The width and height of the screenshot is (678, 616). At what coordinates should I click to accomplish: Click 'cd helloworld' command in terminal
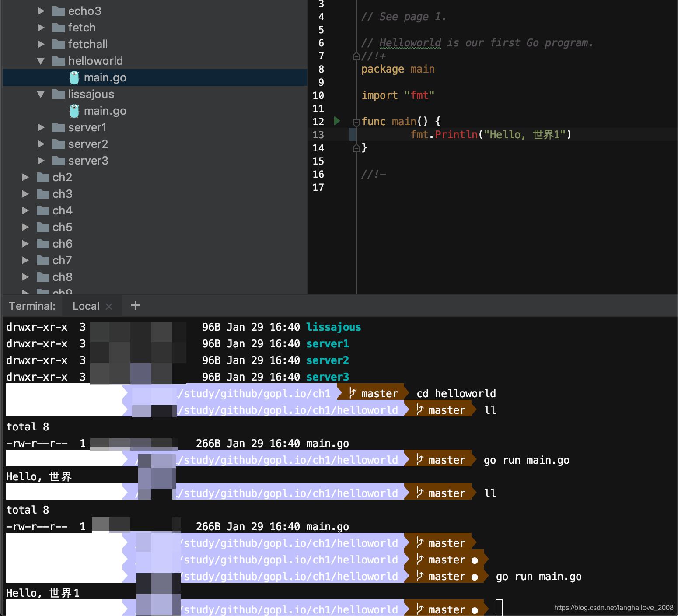tap(456, 393)
